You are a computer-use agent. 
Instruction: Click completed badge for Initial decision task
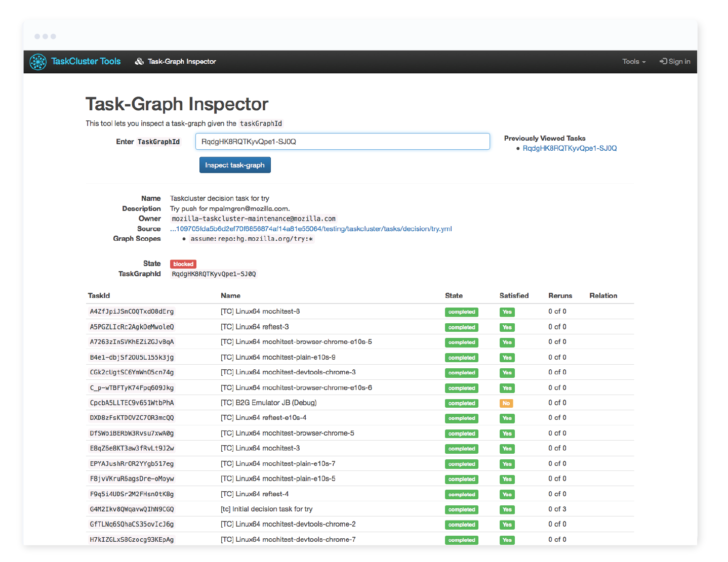point(462,509)
